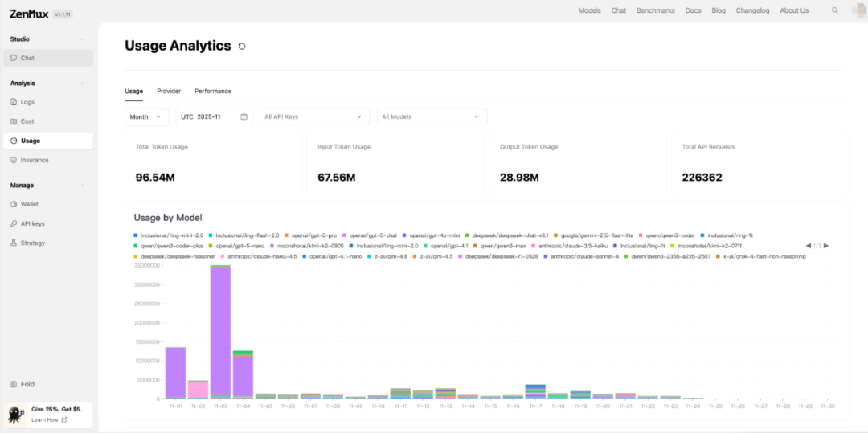
Task: Open the All API Keys dropdown
Action: coord(314,116)
